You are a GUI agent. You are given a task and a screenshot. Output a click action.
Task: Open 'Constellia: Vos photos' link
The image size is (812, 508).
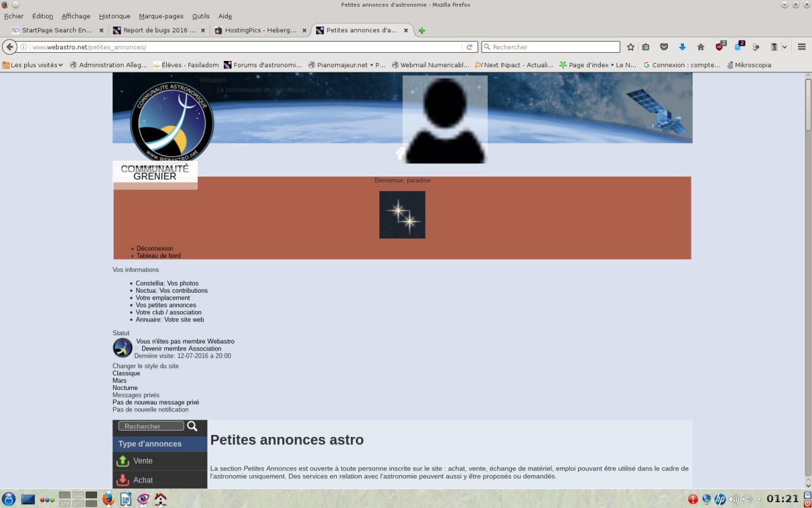[x=167, y=283]
